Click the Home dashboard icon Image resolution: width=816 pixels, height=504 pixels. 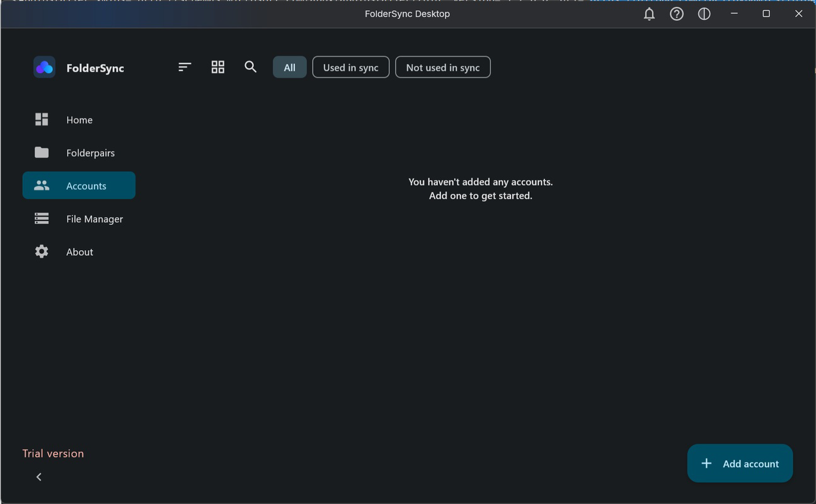(x=42, y=120)
